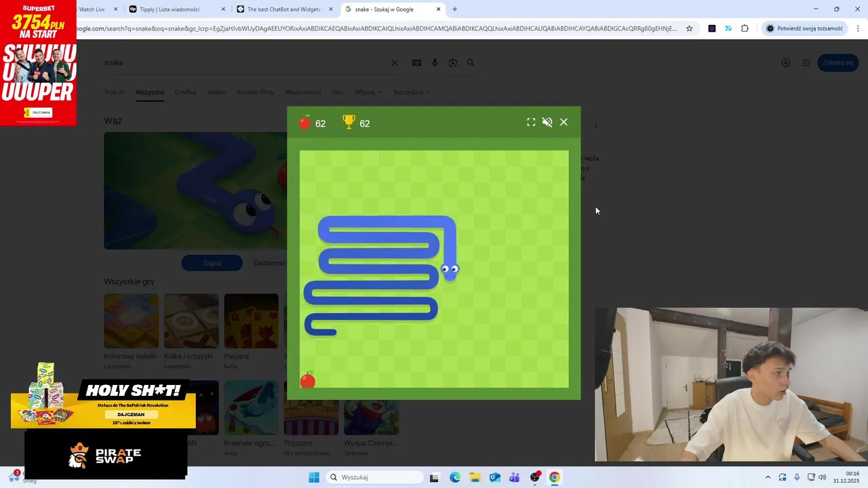
Task: Switch to the Tryb AI tab
Action: (114, 92)
